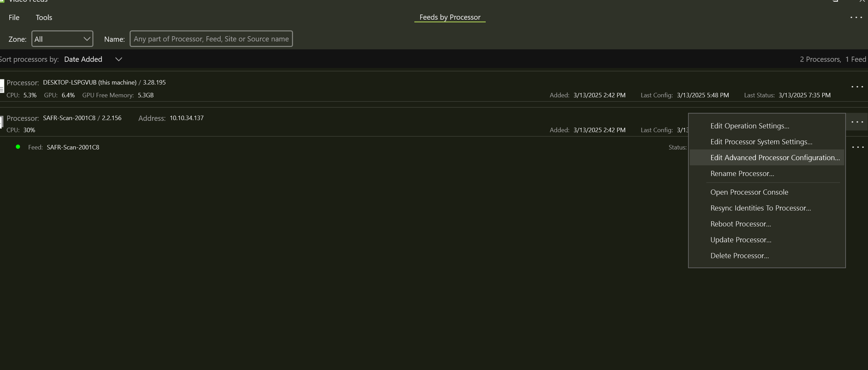This screenshot has width=868, height=370.
Task: Choose Edit Operation Settings from menu
Action: tap(749, 126)
